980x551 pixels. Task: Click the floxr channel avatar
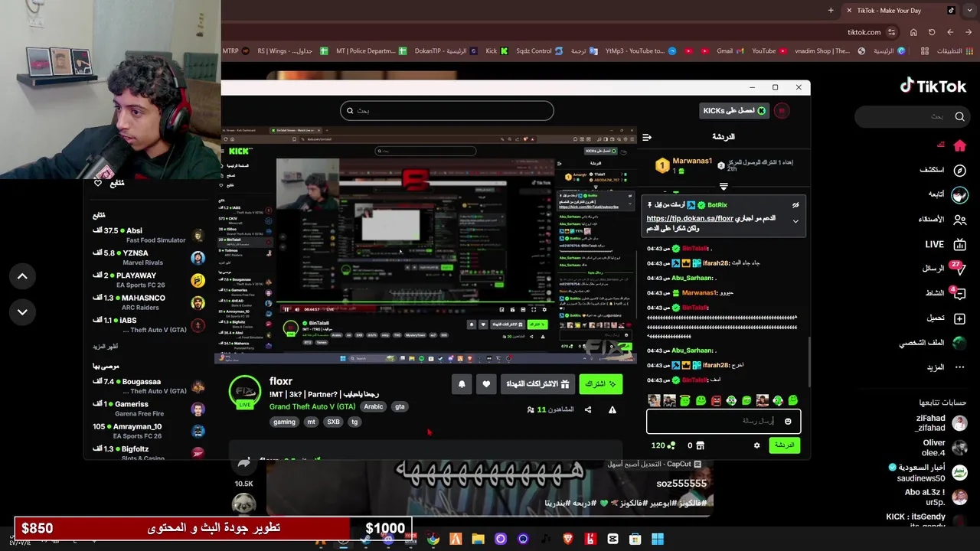[x=245, y=393]
